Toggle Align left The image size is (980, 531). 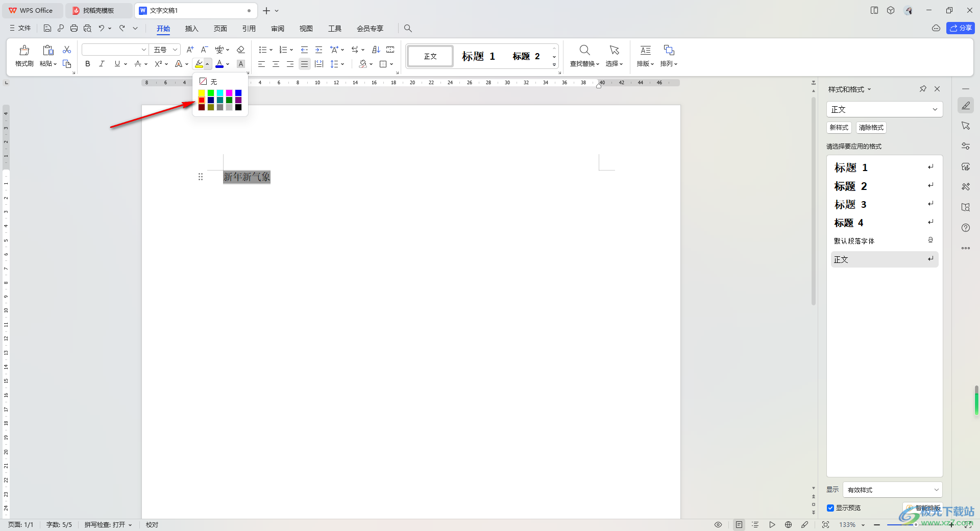click(x=261, y=64)
